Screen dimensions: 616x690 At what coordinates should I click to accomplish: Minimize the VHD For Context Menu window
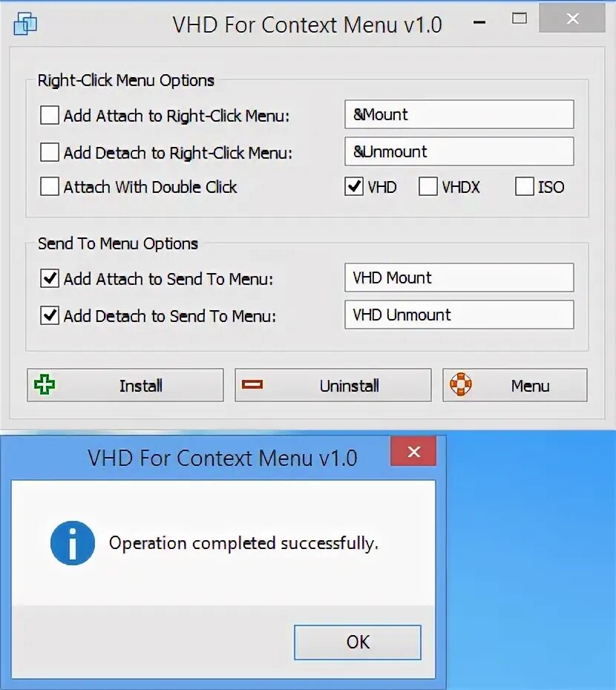pyautogui.click(x=479, y=22)
